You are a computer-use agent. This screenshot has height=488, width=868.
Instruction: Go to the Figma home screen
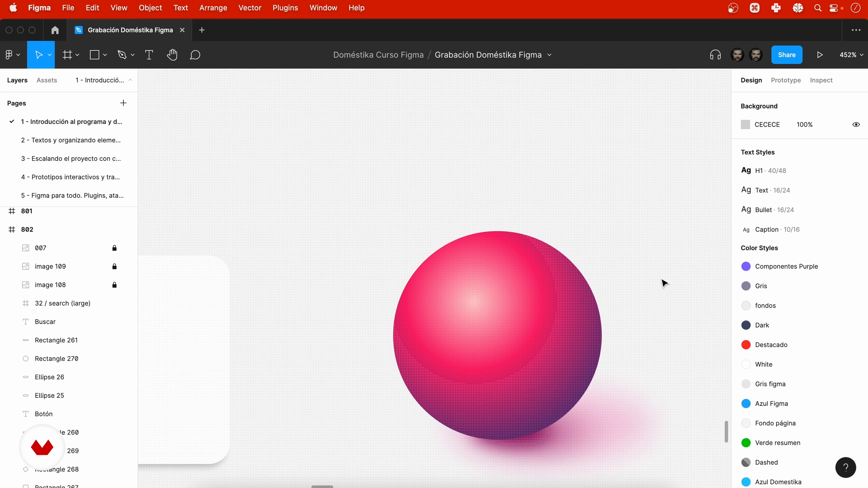(x=55, y=30)
